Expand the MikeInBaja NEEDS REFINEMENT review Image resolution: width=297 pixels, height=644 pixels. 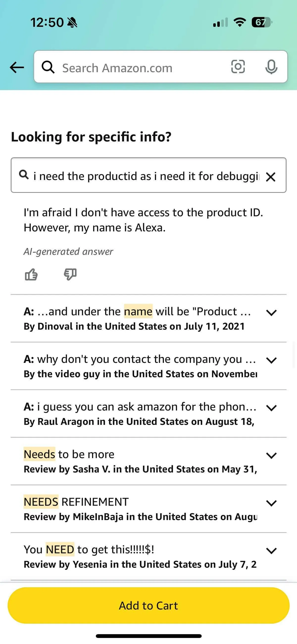(x=271, y=503)
